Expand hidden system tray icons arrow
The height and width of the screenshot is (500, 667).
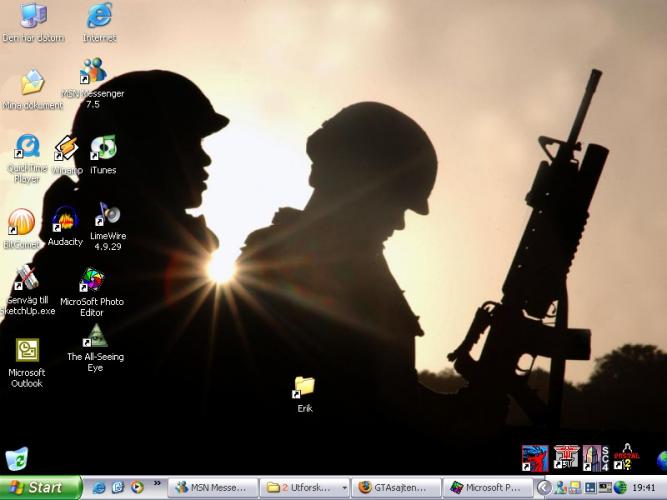[x=544, y=488]
